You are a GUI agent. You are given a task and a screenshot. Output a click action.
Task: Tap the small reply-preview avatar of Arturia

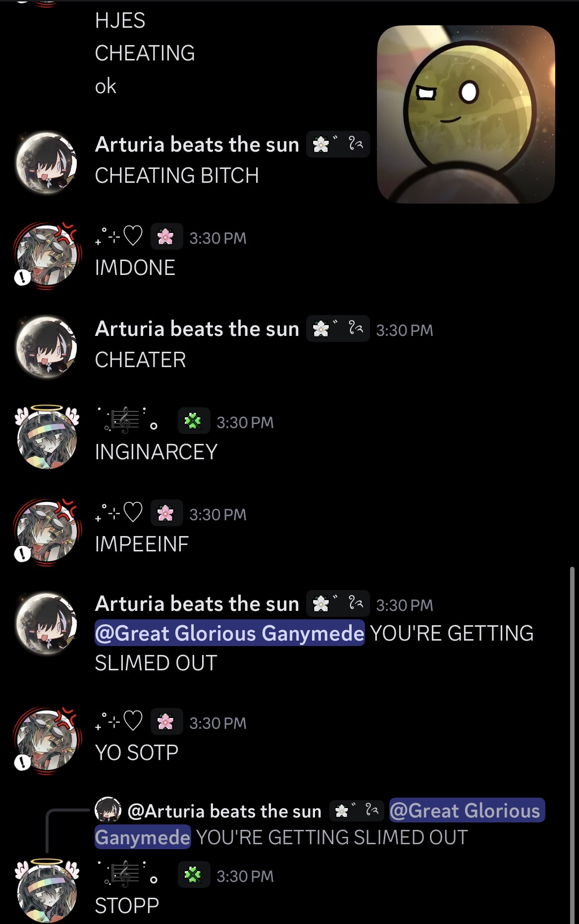(x=108, y=810)
